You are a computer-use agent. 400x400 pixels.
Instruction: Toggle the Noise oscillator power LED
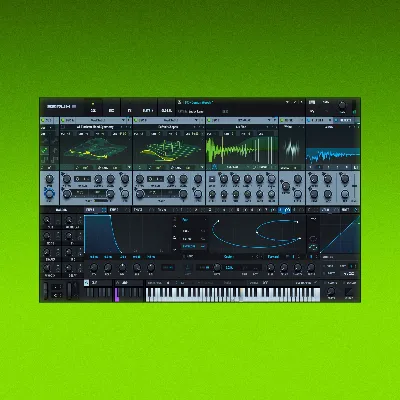282,120
